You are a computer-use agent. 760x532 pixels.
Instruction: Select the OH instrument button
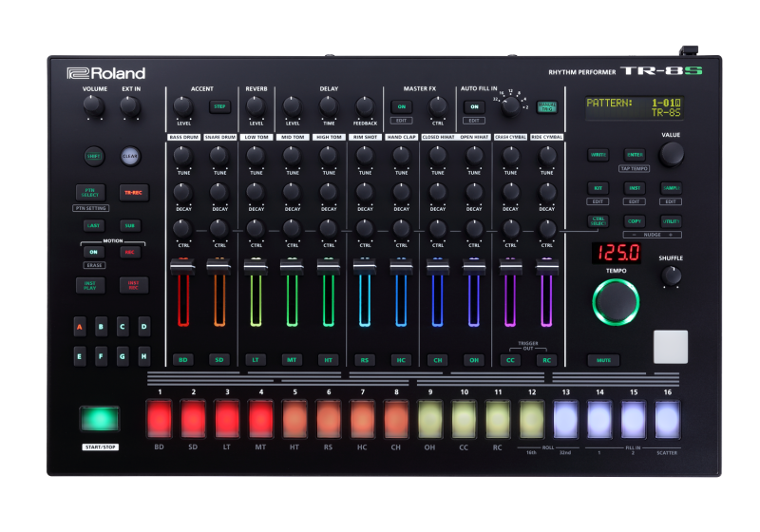coord(474,360)
